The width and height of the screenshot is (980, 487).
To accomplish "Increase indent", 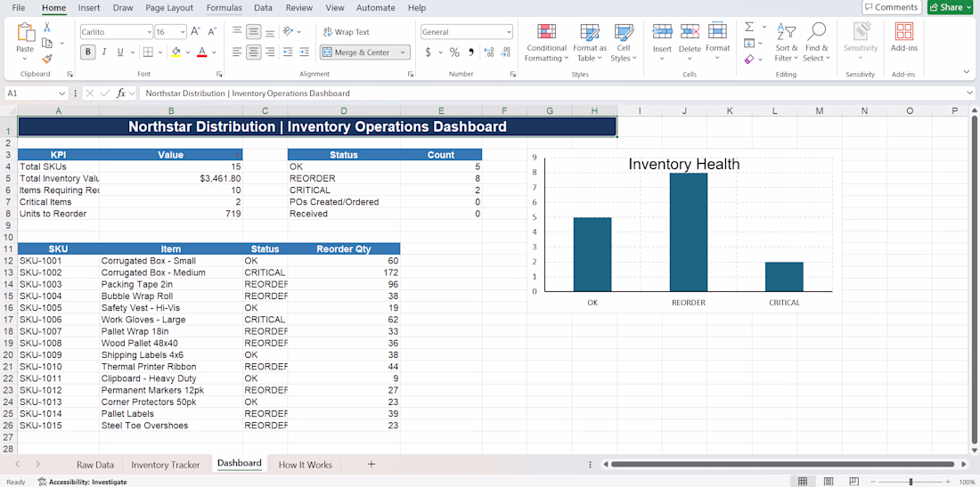I will pos(304,52).
